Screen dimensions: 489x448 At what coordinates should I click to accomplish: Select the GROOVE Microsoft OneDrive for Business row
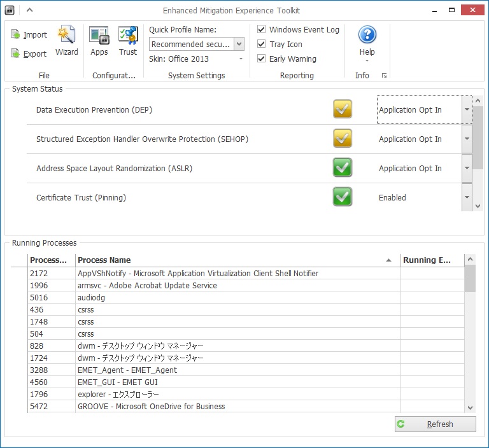(246, 407)
